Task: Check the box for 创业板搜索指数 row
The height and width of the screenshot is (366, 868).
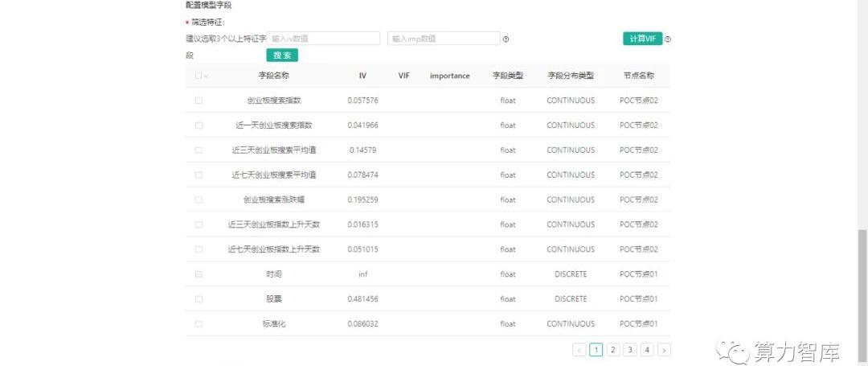Action: [x=199, y=101]
